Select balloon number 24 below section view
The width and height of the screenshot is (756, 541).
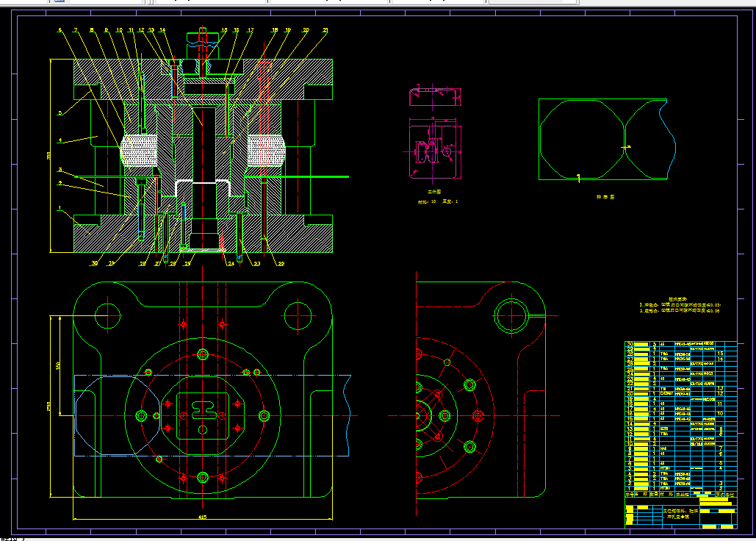click(231, 264)
